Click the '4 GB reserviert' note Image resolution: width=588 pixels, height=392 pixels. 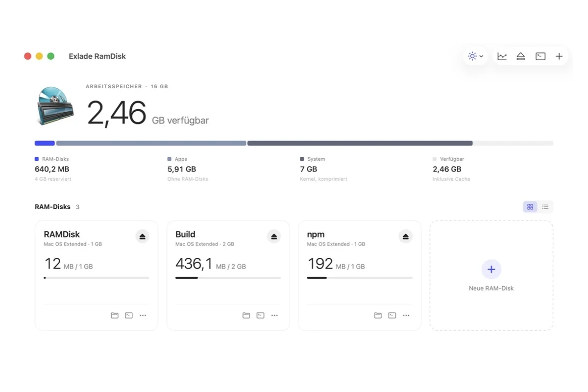(53, 179)
